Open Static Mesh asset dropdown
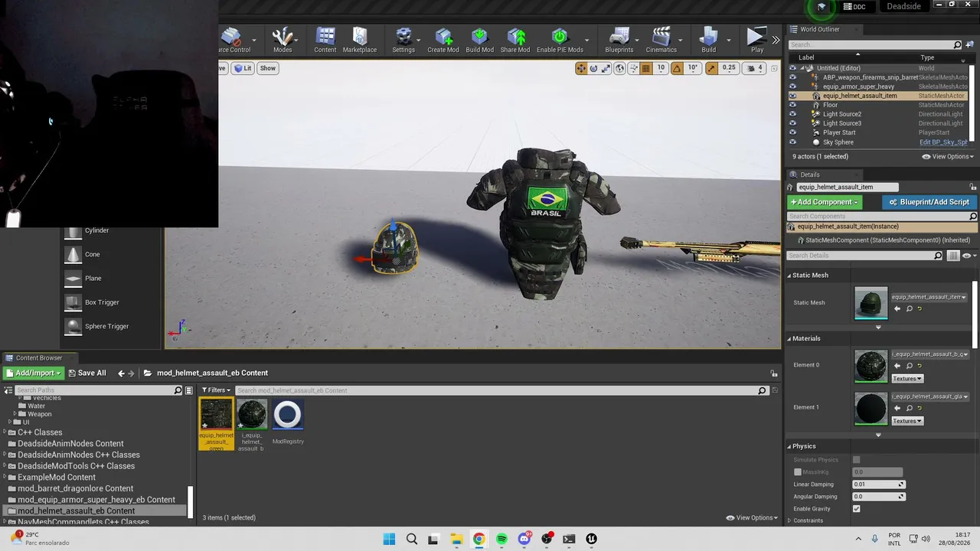 929,297
